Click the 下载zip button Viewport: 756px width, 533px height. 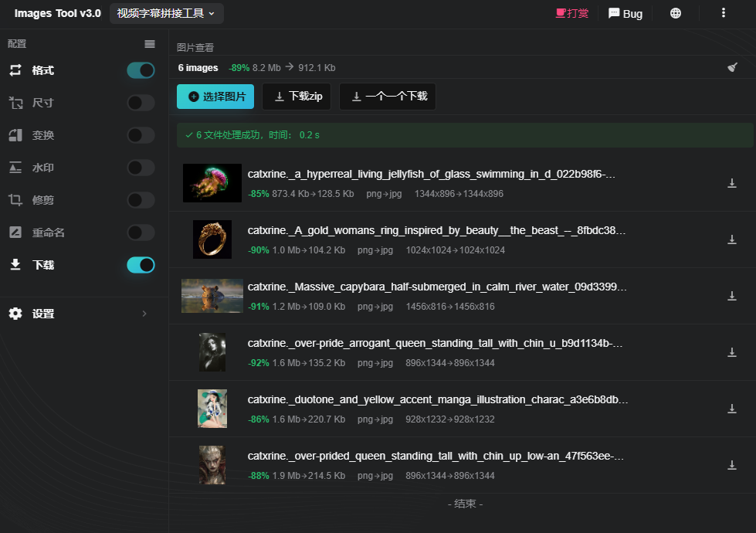coord(297,97)
